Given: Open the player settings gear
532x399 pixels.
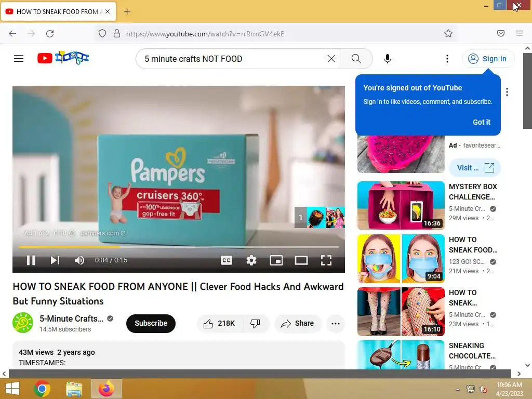Looking at the screenshot, I should pos(251,260).
